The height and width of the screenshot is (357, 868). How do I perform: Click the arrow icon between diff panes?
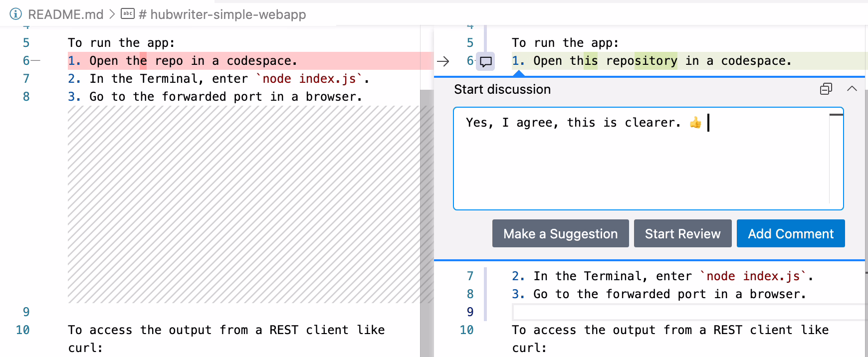click(443, 61)
